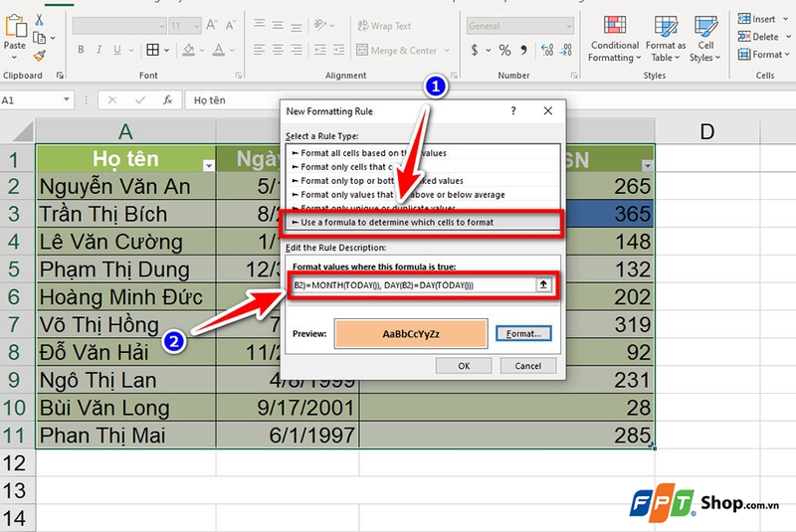The width and height of the screenshot is (796, 532).
Task: Open the Clipboard group dialog launcher
Action: [61, 75]
